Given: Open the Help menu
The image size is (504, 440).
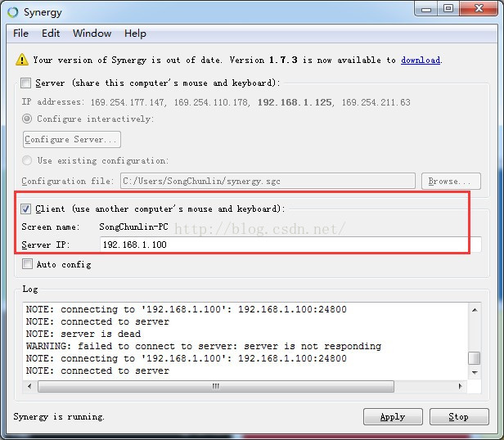Looking at the screenshot, I should pyautogui.click(x=135, y=33).
